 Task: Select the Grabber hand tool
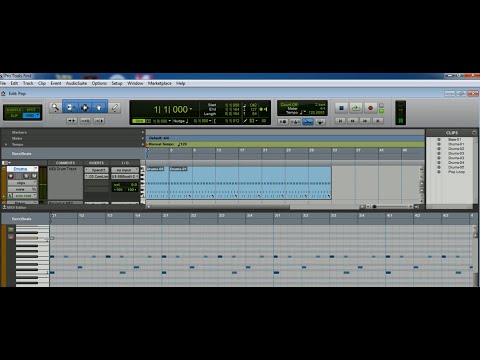click(99, 107)
